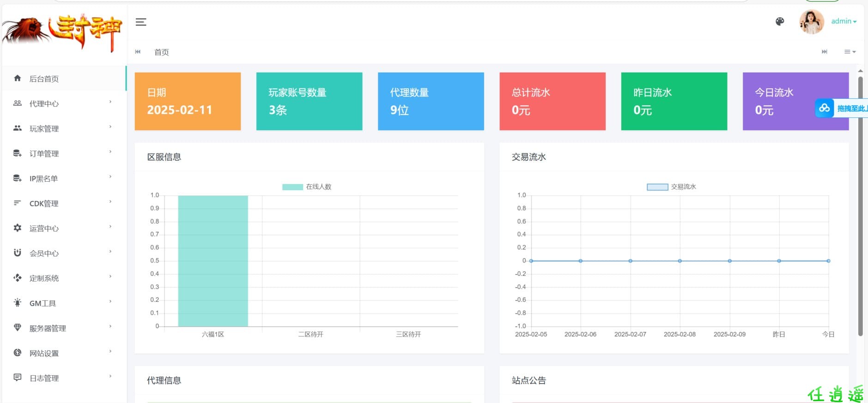Click the 服务器管理 diamond icon
The width and height of the screenshot is (868, 403).
point(18,328)
